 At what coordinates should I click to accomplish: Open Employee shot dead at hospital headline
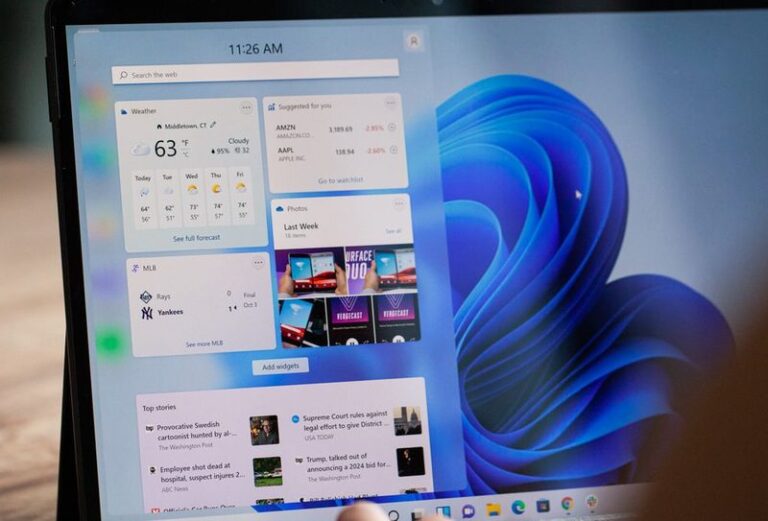pos(202,472)
